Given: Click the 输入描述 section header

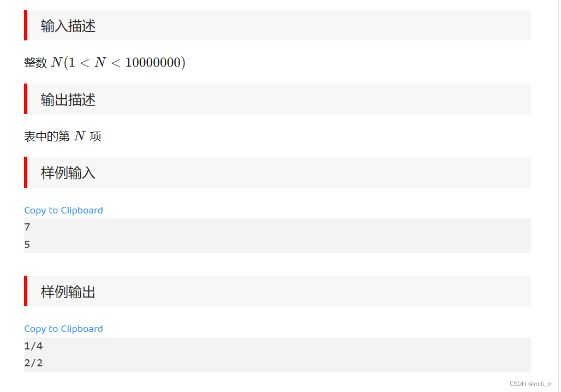Looking at the screenshot, I should (67, 25).
